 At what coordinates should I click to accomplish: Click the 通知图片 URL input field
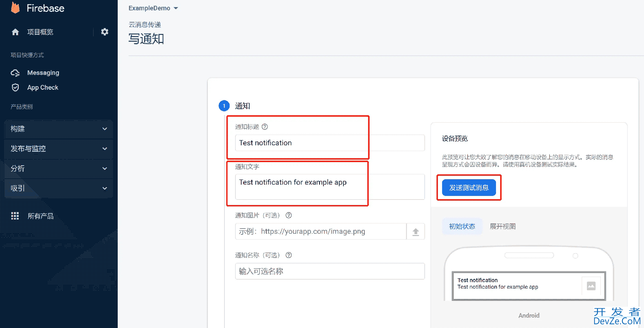point(321,231)
